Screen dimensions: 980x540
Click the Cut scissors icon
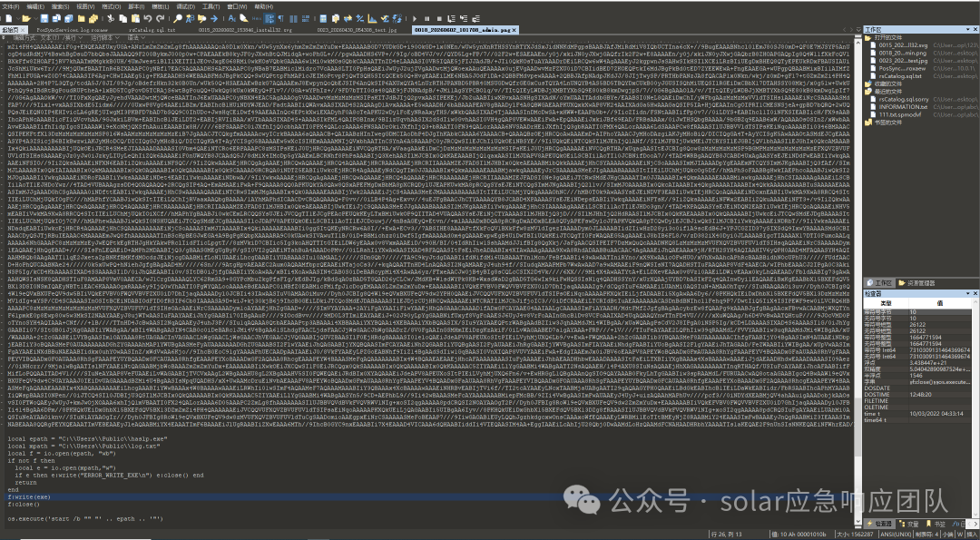click(110, 18)
